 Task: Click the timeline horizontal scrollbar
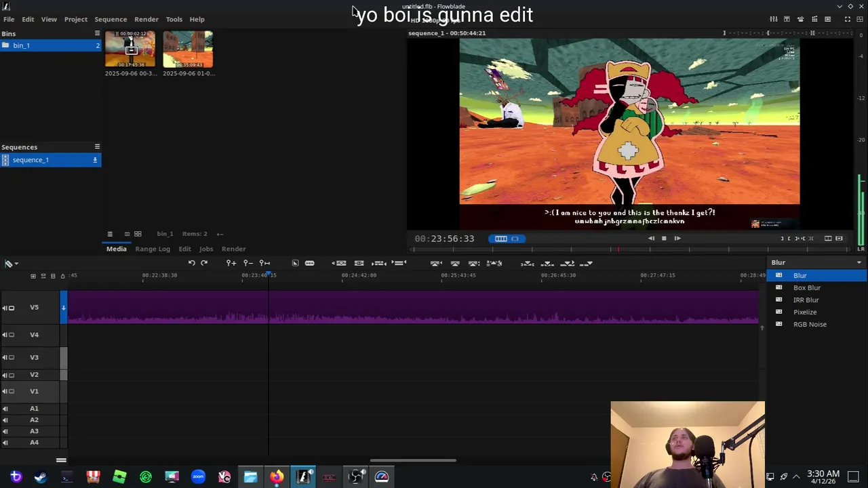pyautogui.click(x=413, y=460)
